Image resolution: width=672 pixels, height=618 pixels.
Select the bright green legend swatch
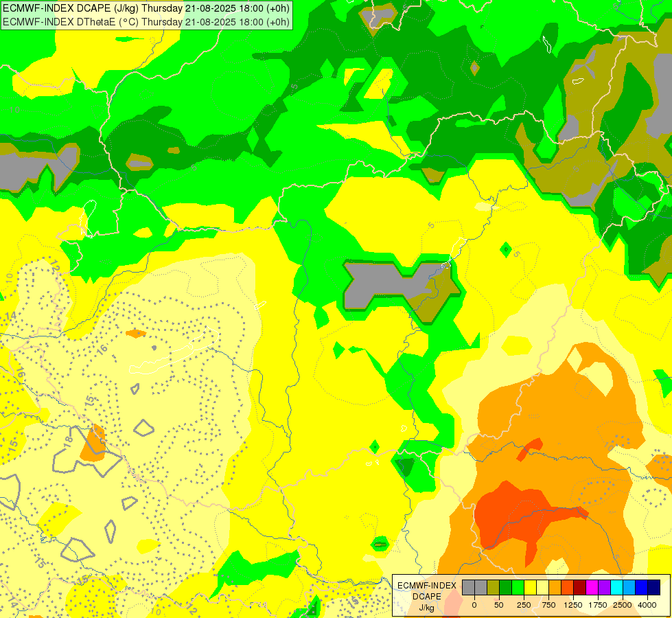[x=518, y=587]
